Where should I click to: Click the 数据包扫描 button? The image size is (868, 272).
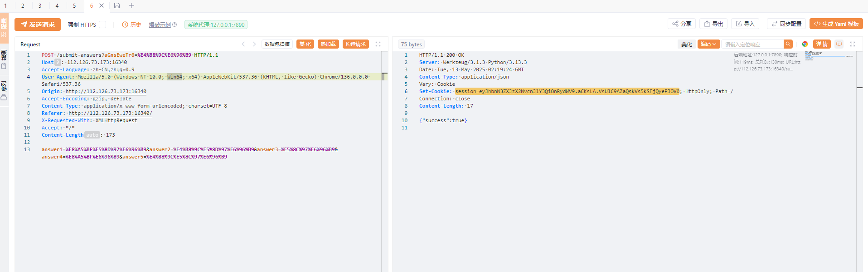[x=277, y=44]
